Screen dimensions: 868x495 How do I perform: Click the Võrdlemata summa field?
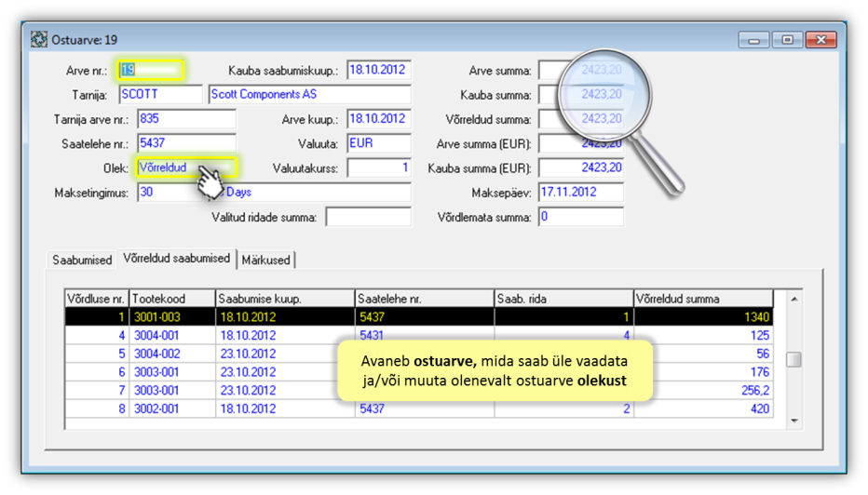(x=581, y=217)
